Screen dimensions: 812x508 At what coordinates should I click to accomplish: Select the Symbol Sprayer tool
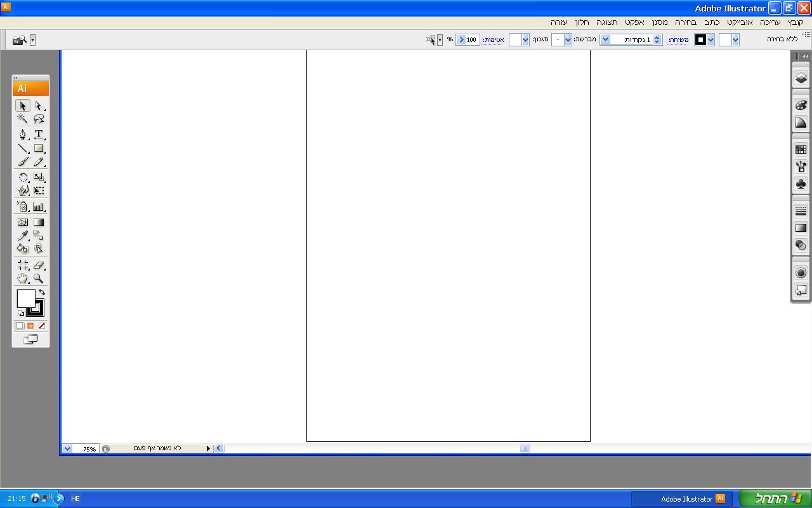[23, 206]
